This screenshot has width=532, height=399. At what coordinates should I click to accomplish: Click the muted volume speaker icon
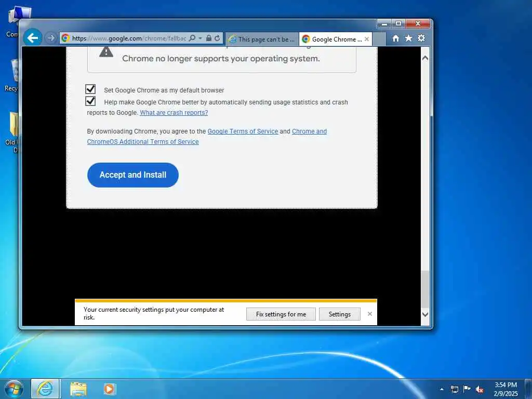pyautogui.click(x=480, y=390)
